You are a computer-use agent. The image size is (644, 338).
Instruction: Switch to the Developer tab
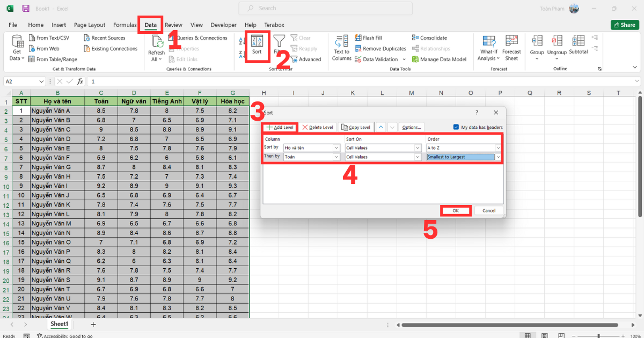(x=224, y=25)
